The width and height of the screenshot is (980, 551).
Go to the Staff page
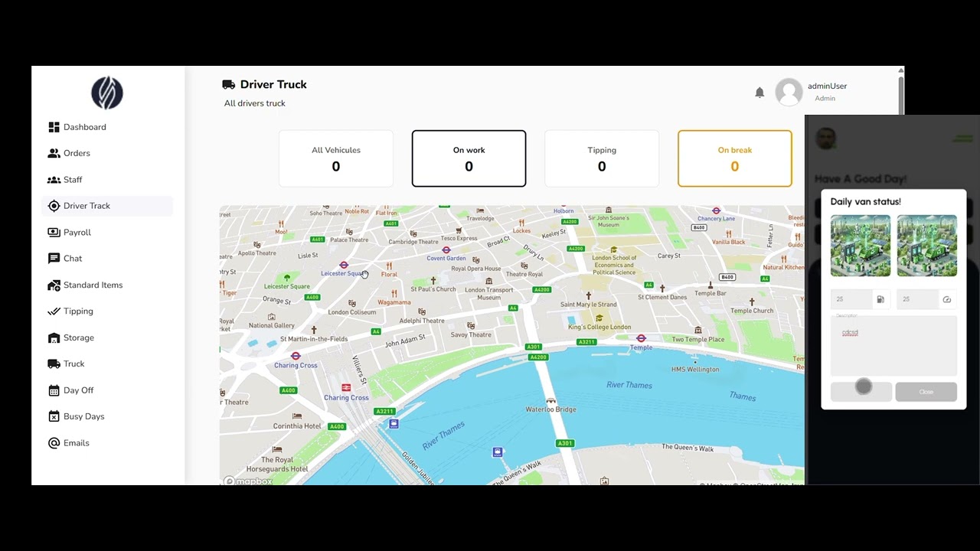click(x=107, y=180)
